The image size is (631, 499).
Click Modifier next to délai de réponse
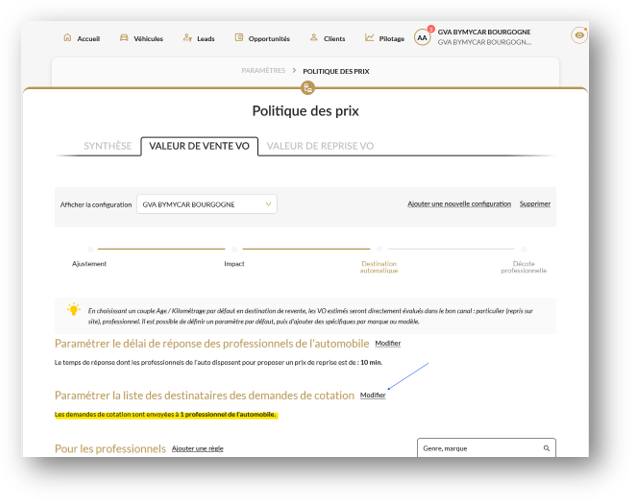(x=388, y=343)
